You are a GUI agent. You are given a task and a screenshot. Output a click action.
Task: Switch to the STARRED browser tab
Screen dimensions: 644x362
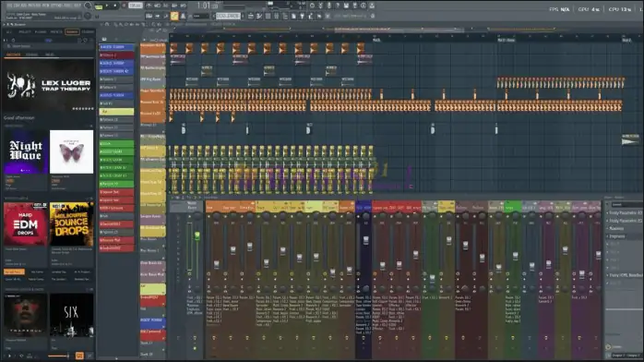click(x=88, y=31)
